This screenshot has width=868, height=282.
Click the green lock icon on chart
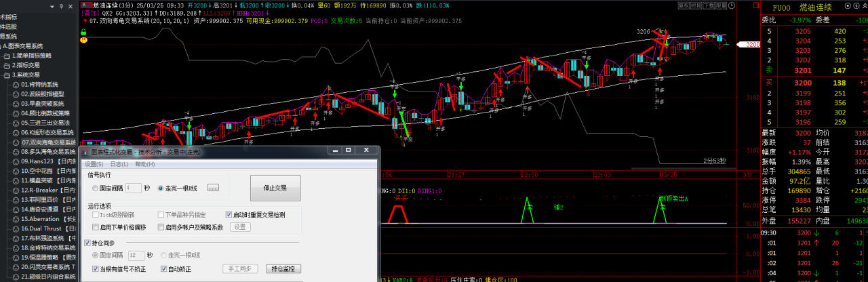(x=83, y=32)
